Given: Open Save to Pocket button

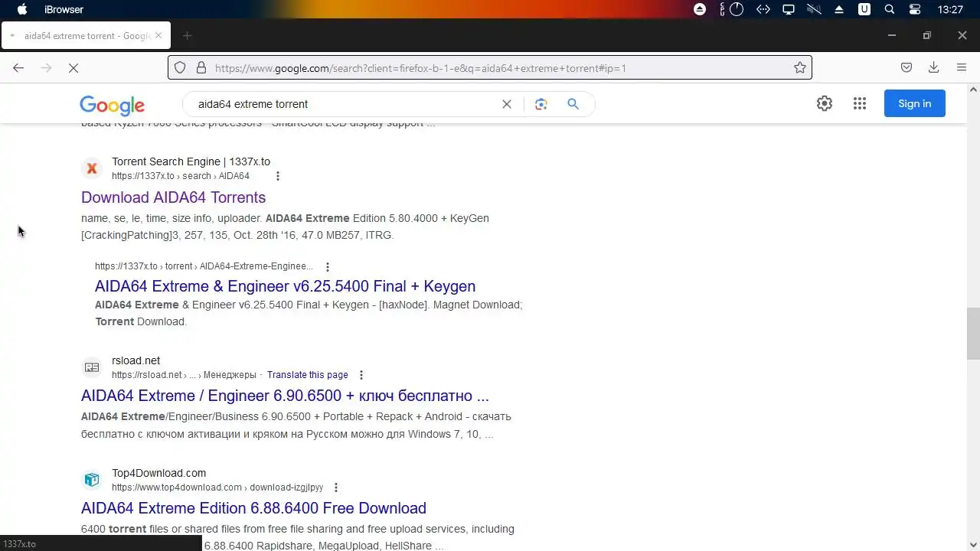Looking at the screenshot, I should click(x=906, y=67).
